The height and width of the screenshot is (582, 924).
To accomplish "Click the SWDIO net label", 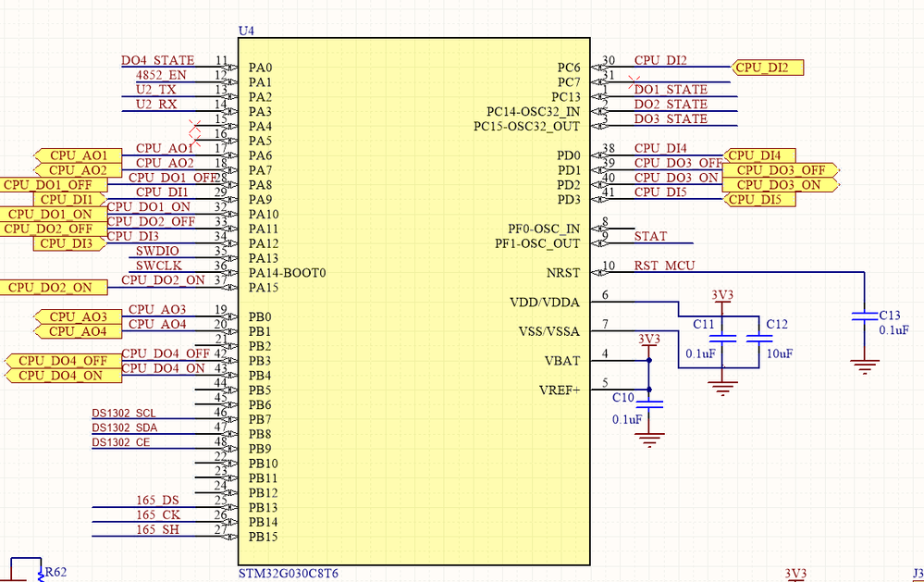I will click(157, 251).
